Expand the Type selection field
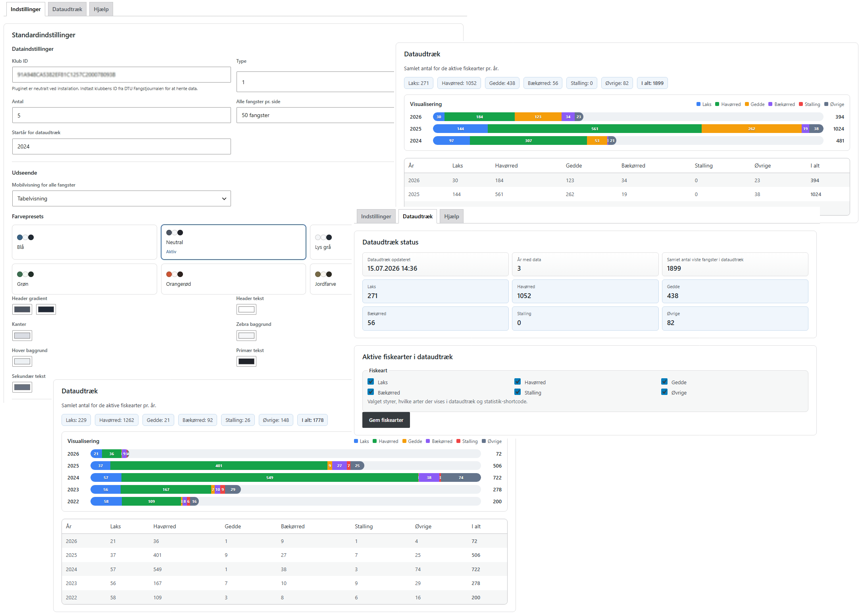The image size is (862, 616). [x=316, y=82]
